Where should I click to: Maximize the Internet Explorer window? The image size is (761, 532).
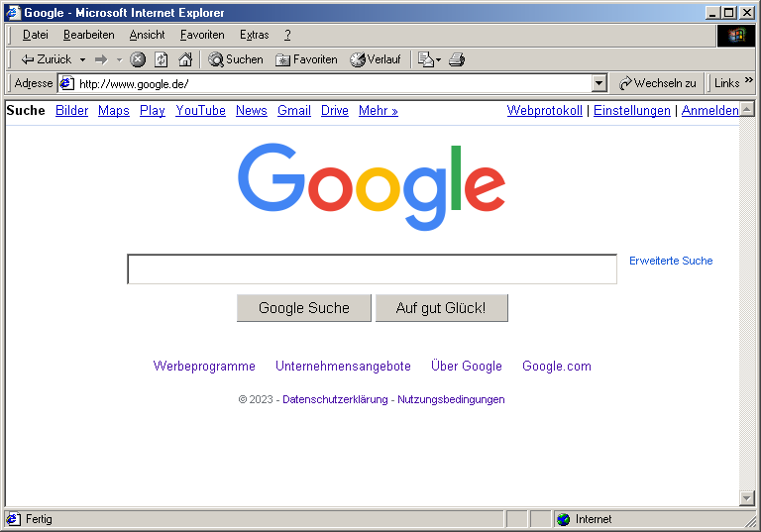coord(729,13)
